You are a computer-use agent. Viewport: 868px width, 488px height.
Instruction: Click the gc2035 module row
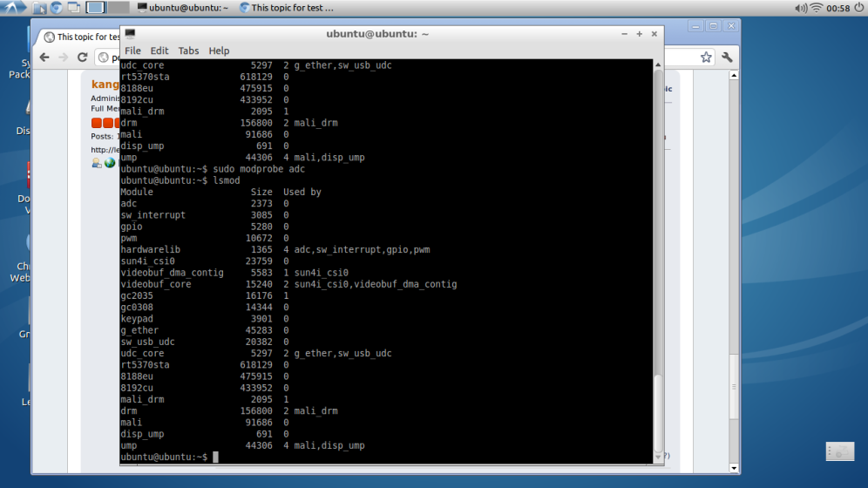point(205,296)
